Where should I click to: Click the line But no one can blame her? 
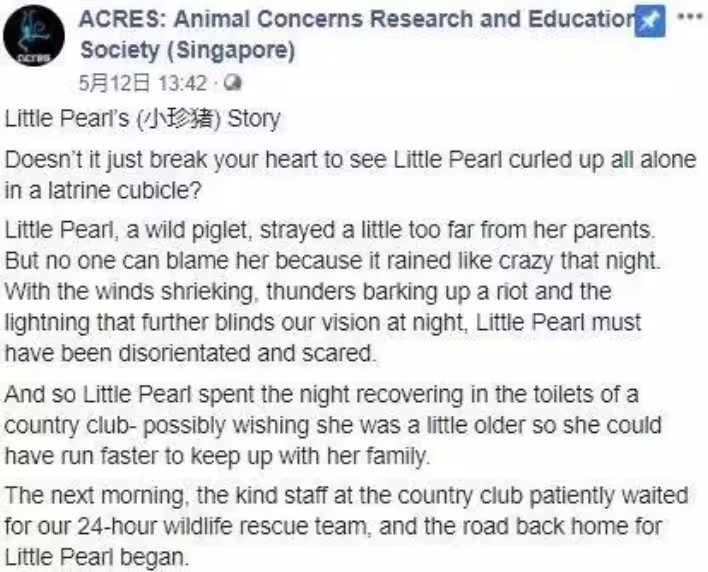click(333, 261)
